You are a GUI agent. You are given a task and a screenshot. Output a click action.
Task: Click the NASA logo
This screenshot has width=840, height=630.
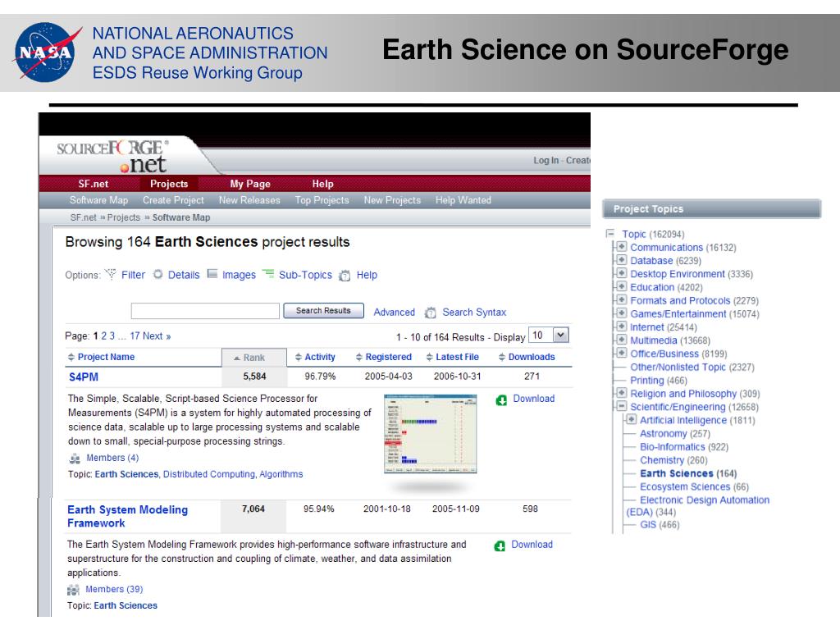(x=47, y=52)
